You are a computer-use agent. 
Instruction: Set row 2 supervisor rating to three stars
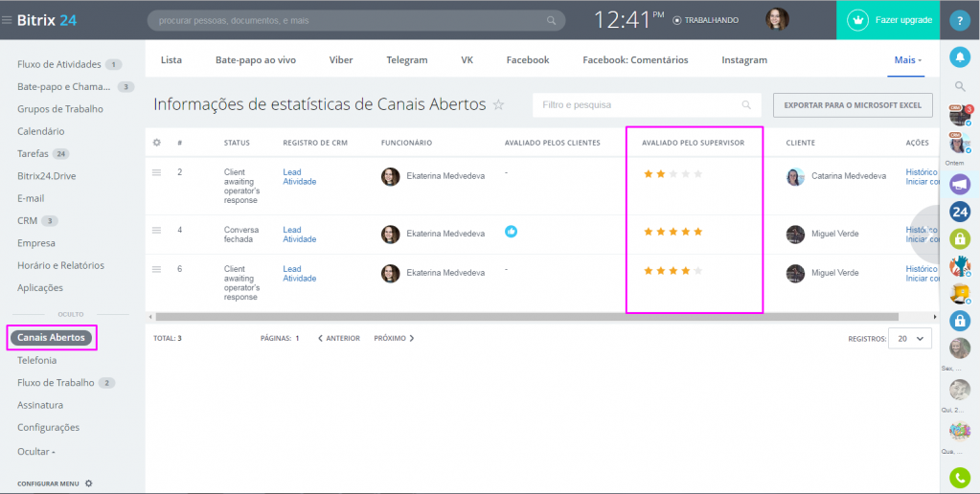pyautogui.click(x=673, y=174)
